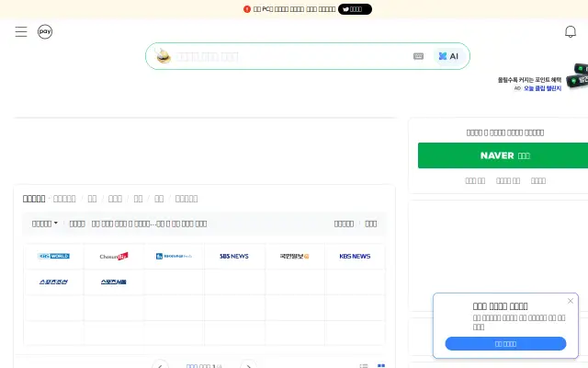Go to previous newsstand page arrow
This screenshot has width=588, height=368.
(x=160, y=365)
